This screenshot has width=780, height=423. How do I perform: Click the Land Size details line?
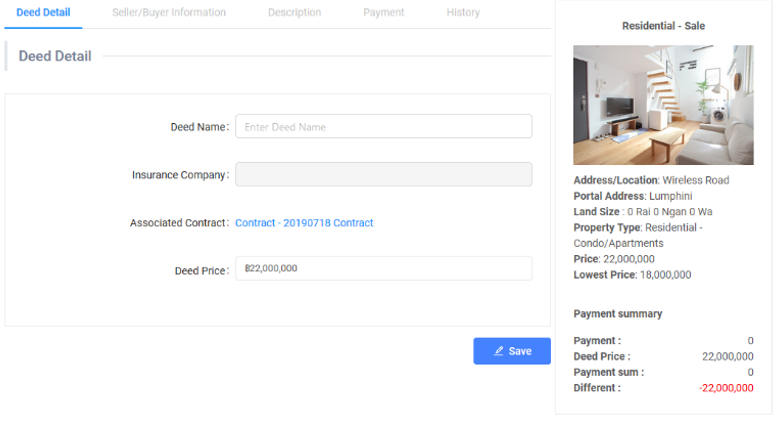click(x=642, y=212)
